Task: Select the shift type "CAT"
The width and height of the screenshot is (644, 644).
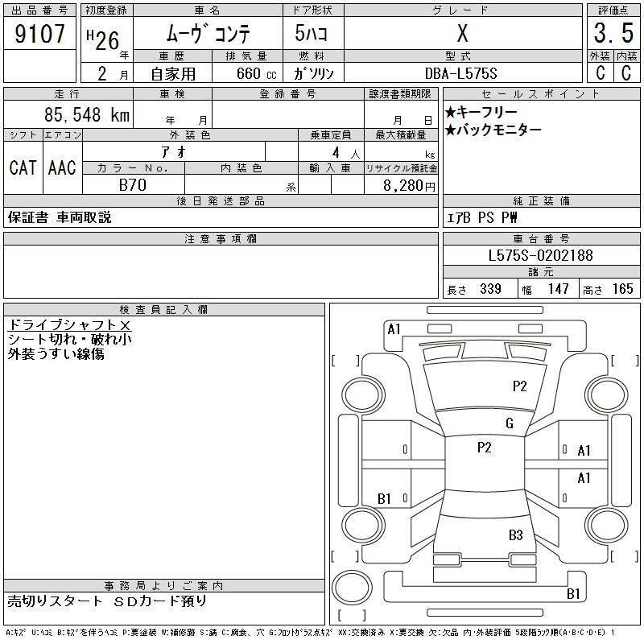Action: (x=23, y=167)
